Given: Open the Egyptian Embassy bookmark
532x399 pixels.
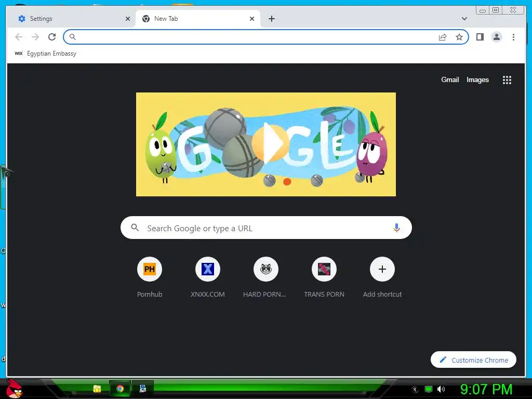Looking at the screenshot, I should pyautogui.click(x=46, y=54).
